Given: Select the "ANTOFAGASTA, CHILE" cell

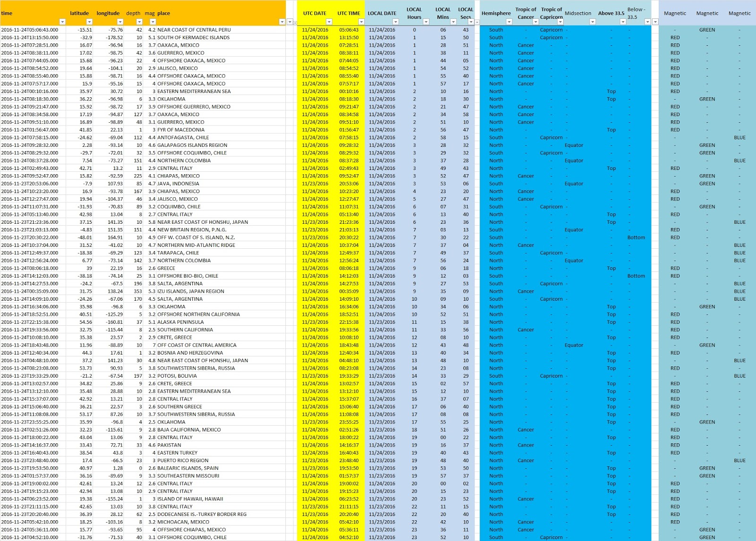Looking at the screenshot, I should pos(221,137).
